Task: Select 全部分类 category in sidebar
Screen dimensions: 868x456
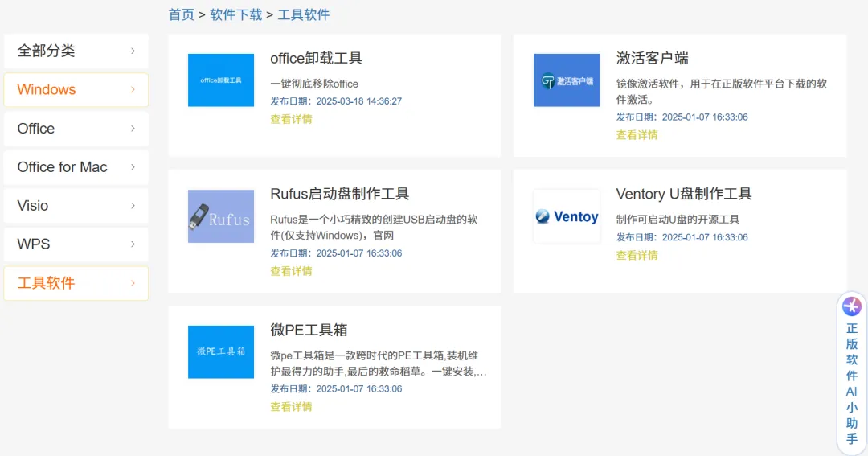Action: pyautogui.click(x=76, y=51)
